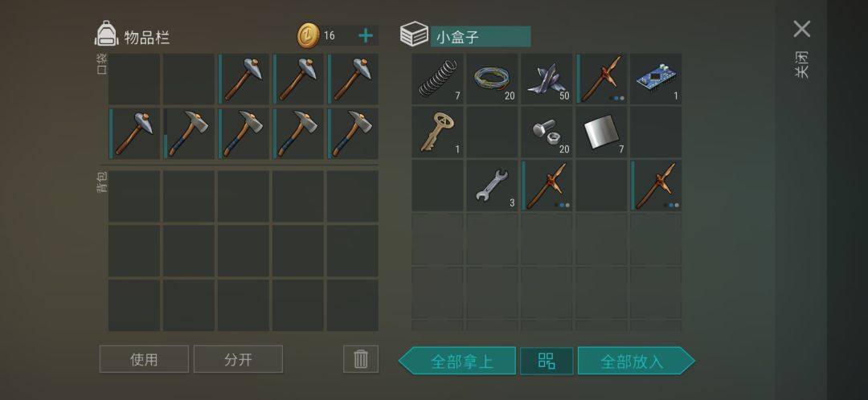Click the 分开 split button

click(x=238, y=359)
